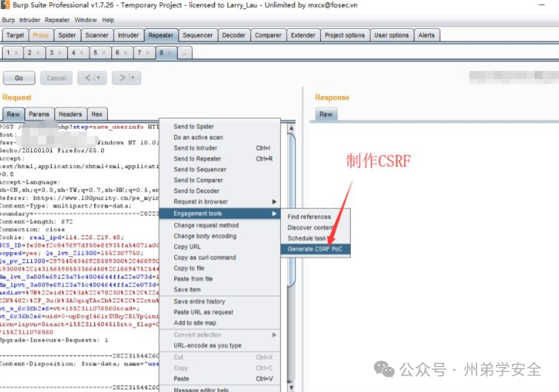
Task: Choose Send to Spider
Action: coord(220,127)
